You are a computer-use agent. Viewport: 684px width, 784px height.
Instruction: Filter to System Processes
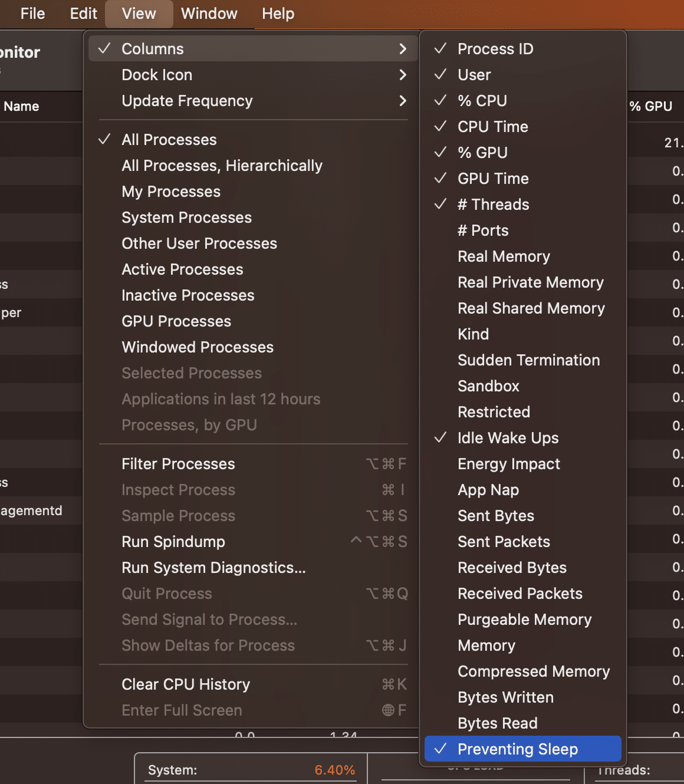(x=253, y=218)
